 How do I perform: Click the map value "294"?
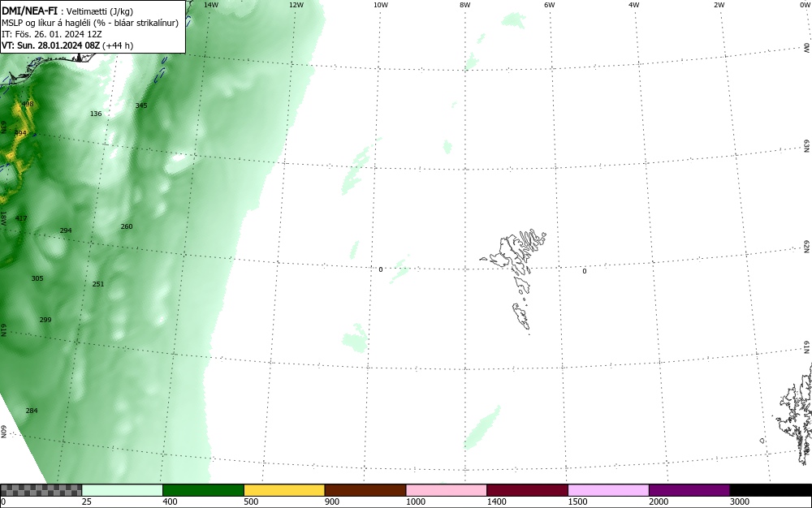pyautogui.click(x=66, y=230)
